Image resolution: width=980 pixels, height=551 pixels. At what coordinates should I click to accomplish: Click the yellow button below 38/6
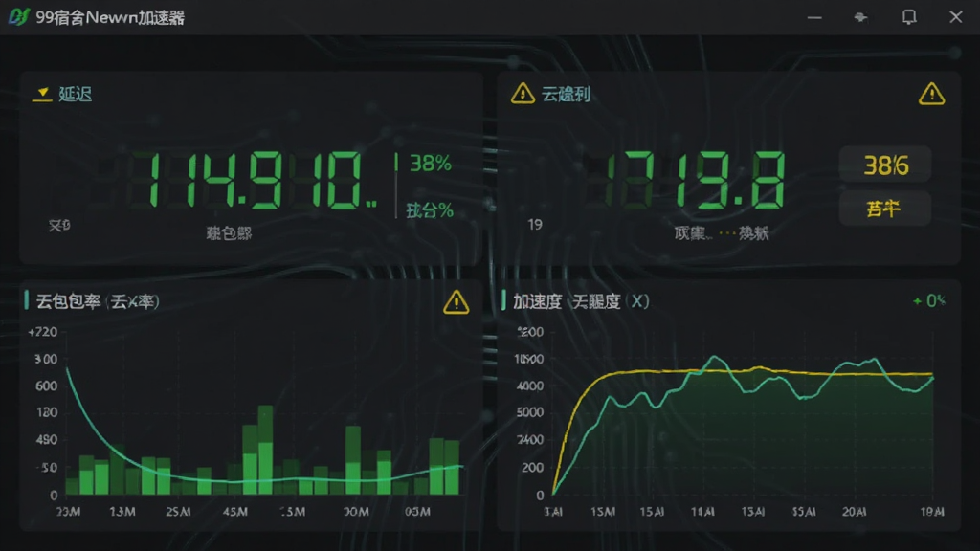pyautogui.click(x=885, y=208)
